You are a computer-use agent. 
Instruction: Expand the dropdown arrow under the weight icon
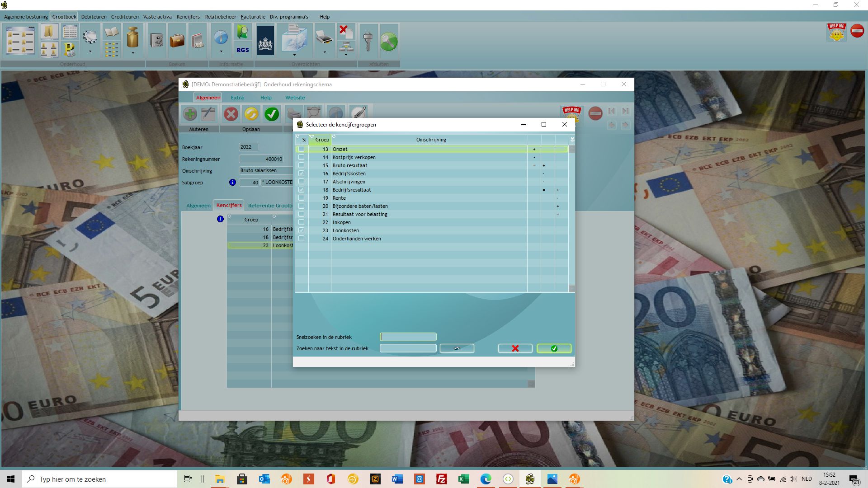coord(132,53)
